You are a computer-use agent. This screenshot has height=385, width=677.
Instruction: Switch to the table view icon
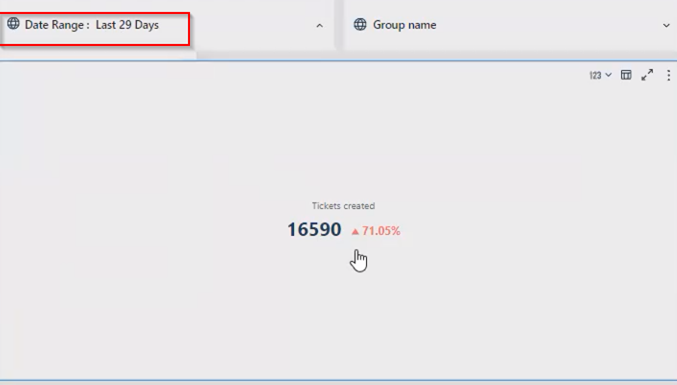626,75
